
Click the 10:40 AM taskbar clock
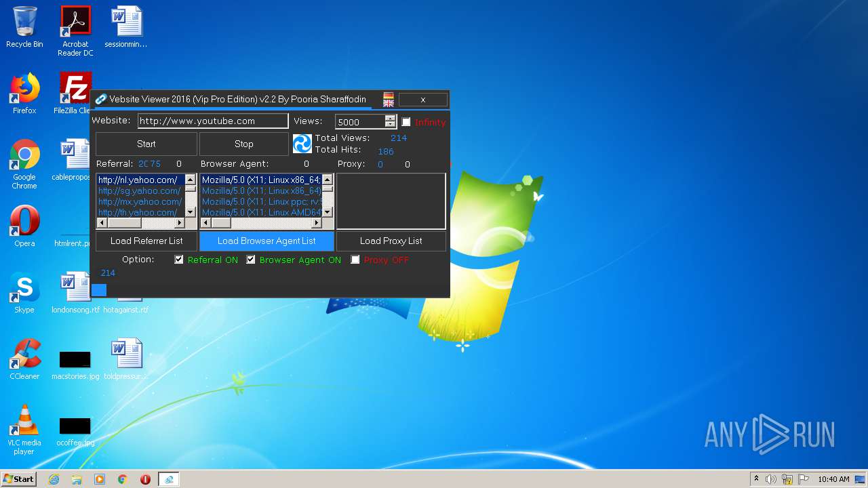[x=833, y=479]
